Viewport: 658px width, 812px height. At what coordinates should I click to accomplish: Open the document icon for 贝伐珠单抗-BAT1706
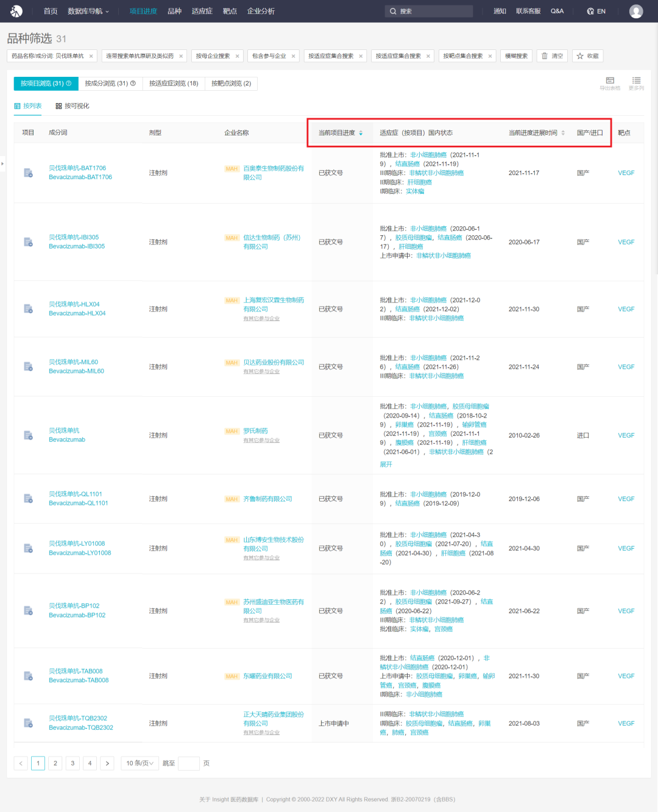(x=28, y=173)
